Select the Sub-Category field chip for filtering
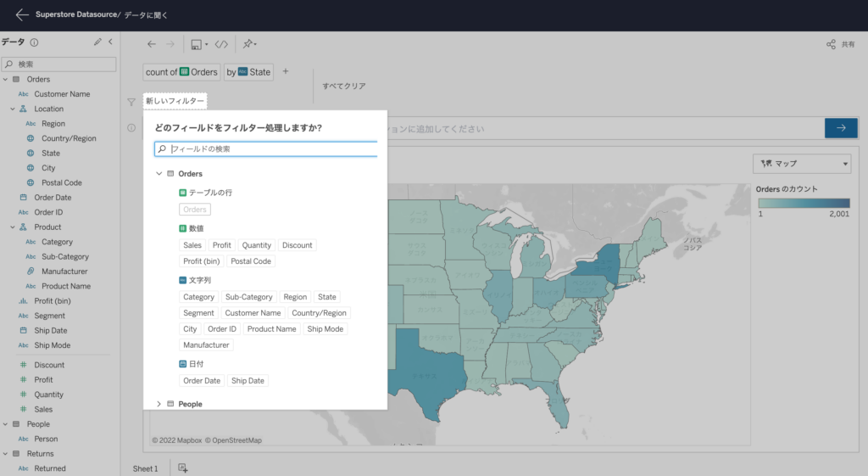868x476 pixels. click(248, 297)
